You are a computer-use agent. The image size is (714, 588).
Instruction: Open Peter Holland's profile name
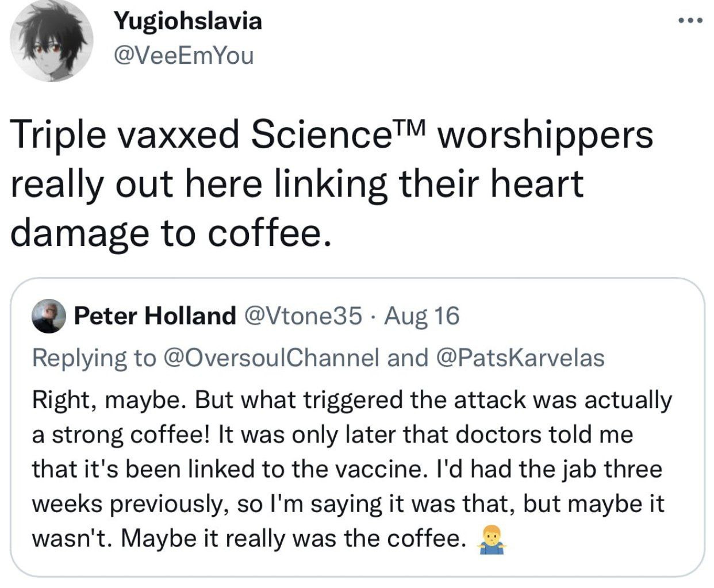pos(155,316)
